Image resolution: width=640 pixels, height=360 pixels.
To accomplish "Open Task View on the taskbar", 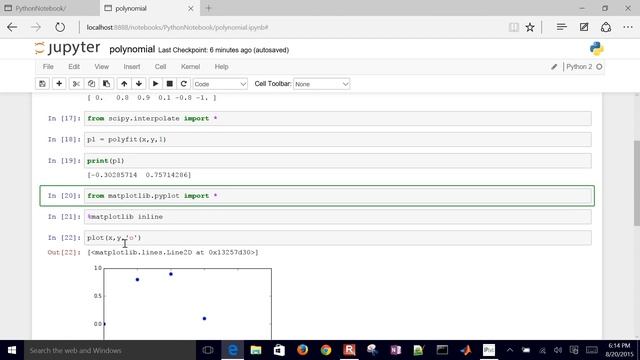I will coord(208,350).
